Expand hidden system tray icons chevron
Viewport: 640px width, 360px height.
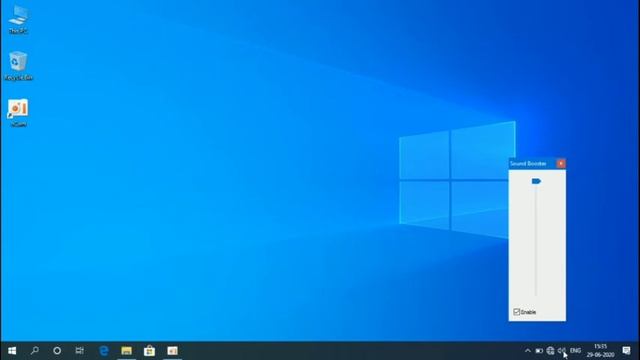click(x=527, y=351)
